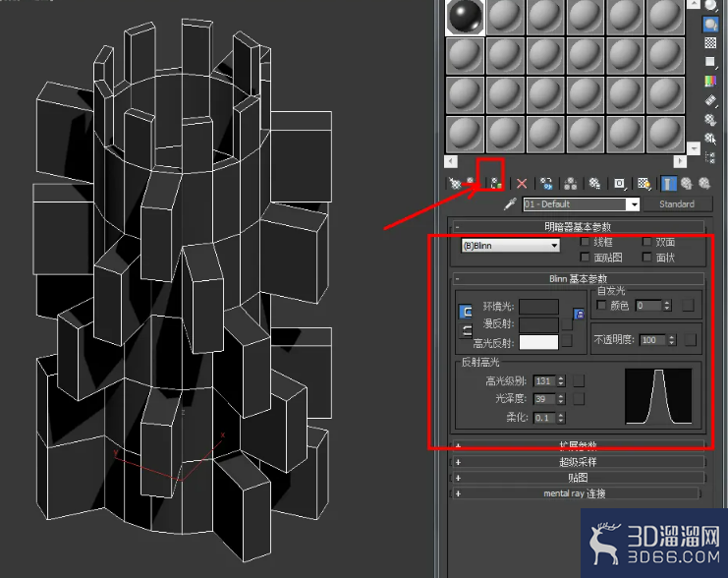
Task: Click the Make Material Copy icon
Action: (546, 184)
